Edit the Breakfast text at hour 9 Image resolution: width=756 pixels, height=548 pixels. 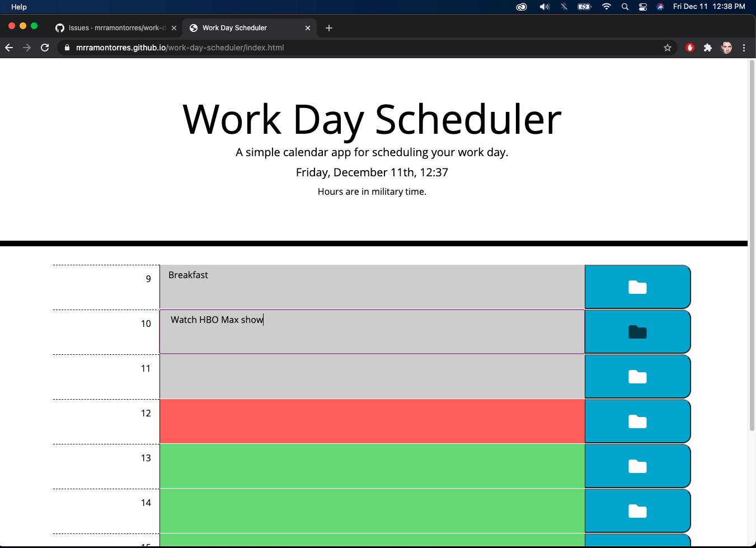(372, 287)
